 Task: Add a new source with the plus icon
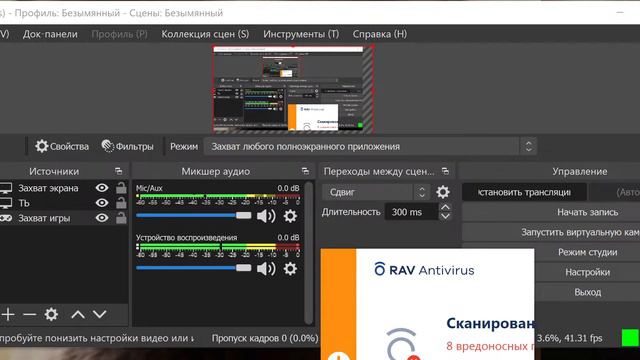(8, 314)
